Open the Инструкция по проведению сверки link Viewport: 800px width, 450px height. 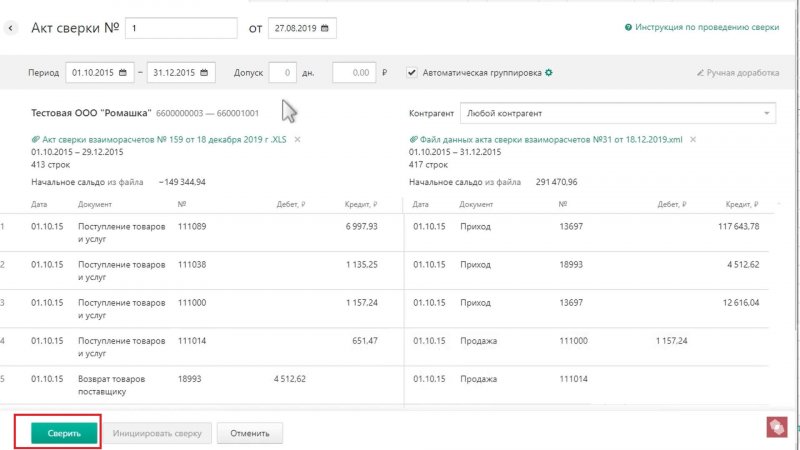[707, 28]
